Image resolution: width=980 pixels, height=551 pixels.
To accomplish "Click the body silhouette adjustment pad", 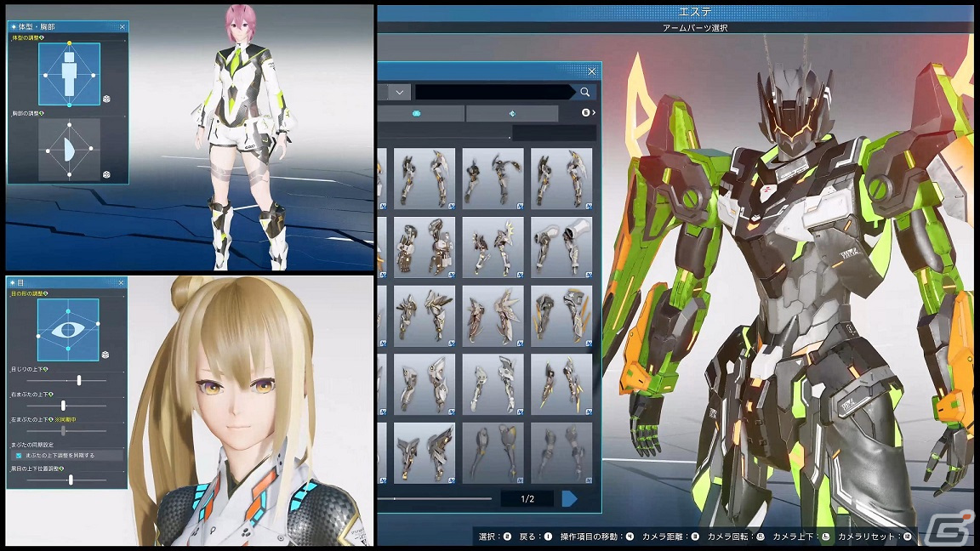I will (x=70, y=74).
